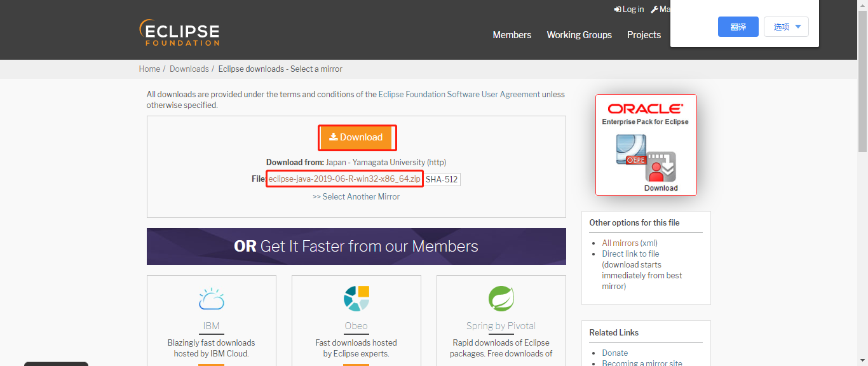Open the Donate link
This screenshot has height=366, width=868.
[615, 353]
